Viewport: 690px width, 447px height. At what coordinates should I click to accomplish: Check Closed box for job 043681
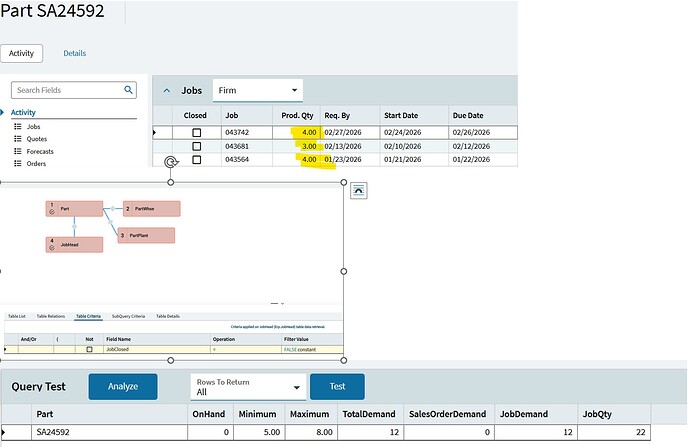click(197, 146)
